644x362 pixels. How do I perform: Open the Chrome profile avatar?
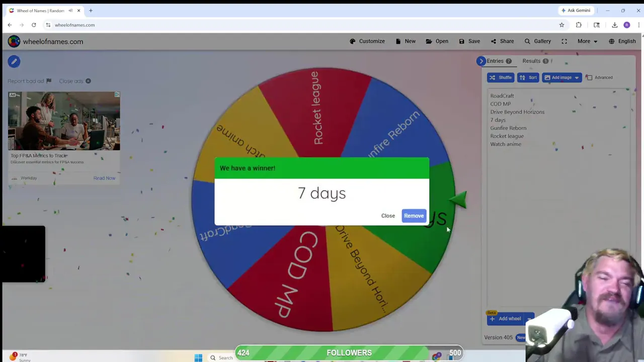click(x=626, y=25)
